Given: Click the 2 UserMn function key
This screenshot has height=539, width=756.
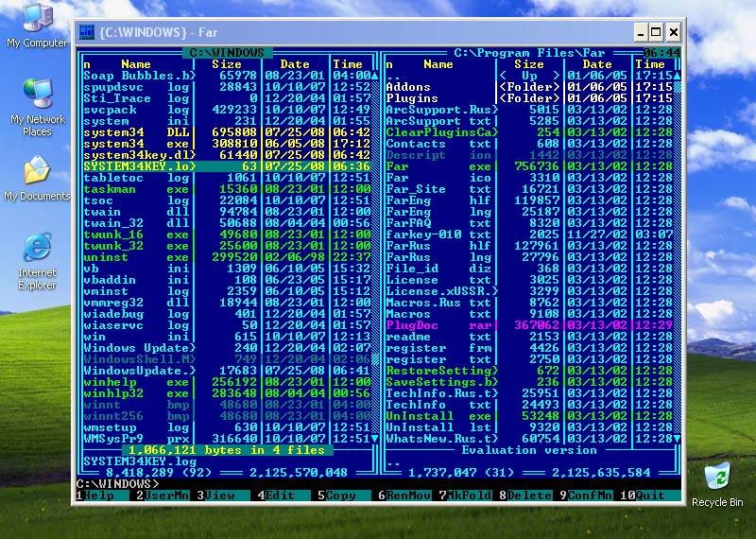Looking at the screenshot, I should tap(163, 496).
